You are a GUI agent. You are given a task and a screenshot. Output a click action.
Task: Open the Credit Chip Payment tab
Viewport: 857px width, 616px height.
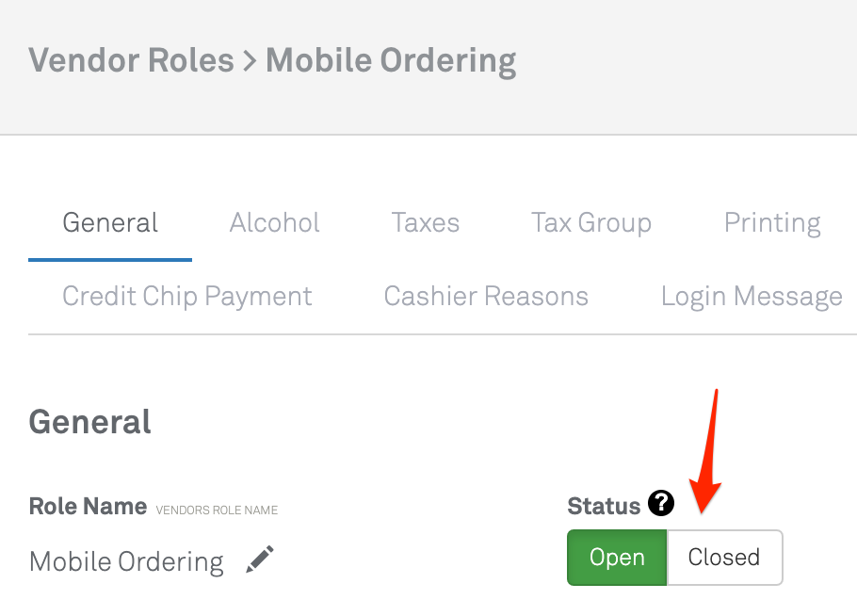point(187,297)
